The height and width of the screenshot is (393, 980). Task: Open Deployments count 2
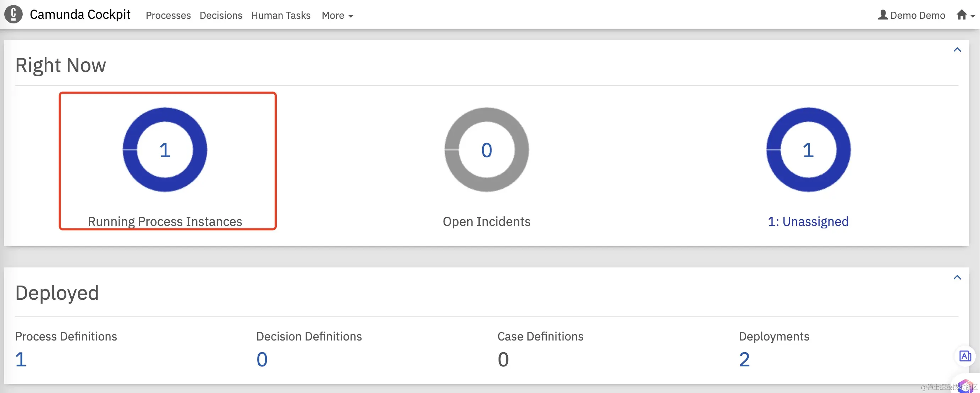(x=744, y=360)
